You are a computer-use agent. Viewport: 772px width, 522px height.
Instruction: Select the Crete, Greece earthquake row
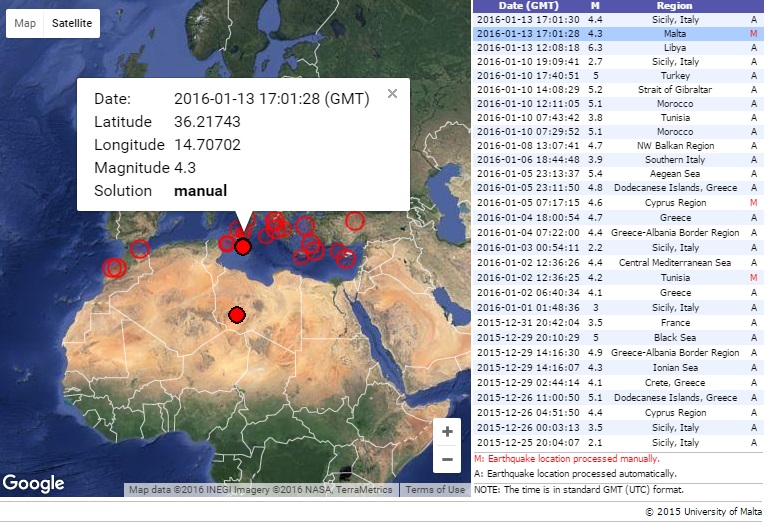tap(612, 382)
